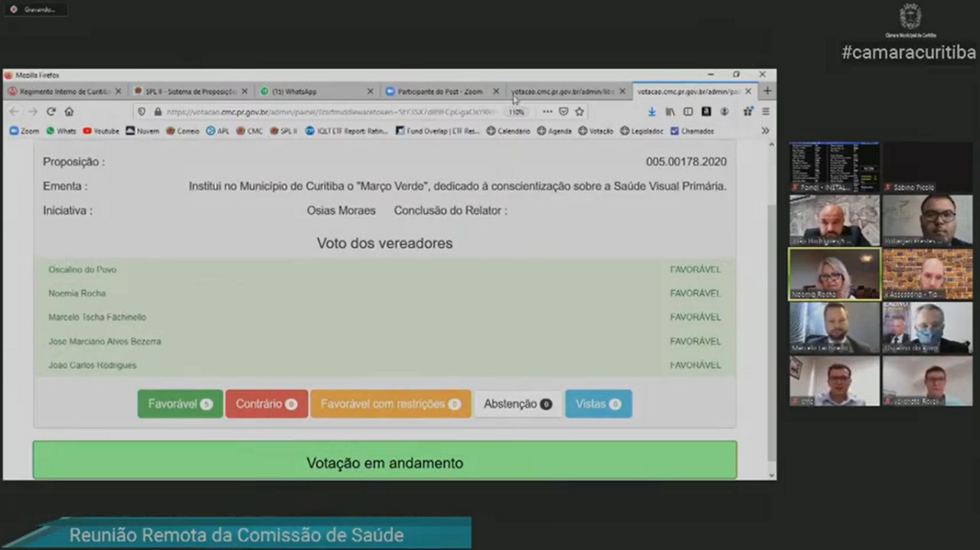Click the Vistas vote button
This screenshot has width=980, height=550.
[x=598, y=404]
